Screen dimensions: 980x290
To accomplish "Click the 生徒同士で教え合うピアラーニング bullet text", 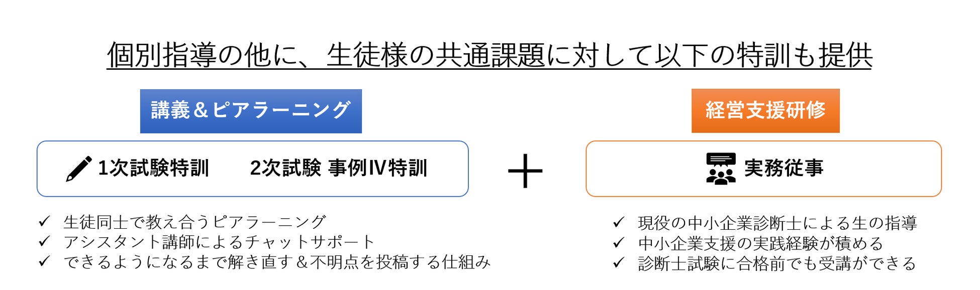I will click(x=194, y=222).
